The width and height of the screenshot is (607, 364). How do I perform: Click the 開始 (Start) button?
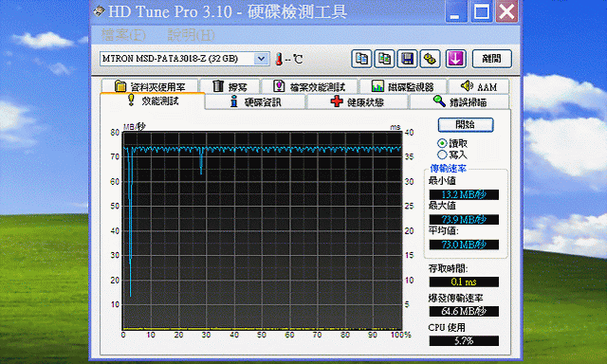466,124
